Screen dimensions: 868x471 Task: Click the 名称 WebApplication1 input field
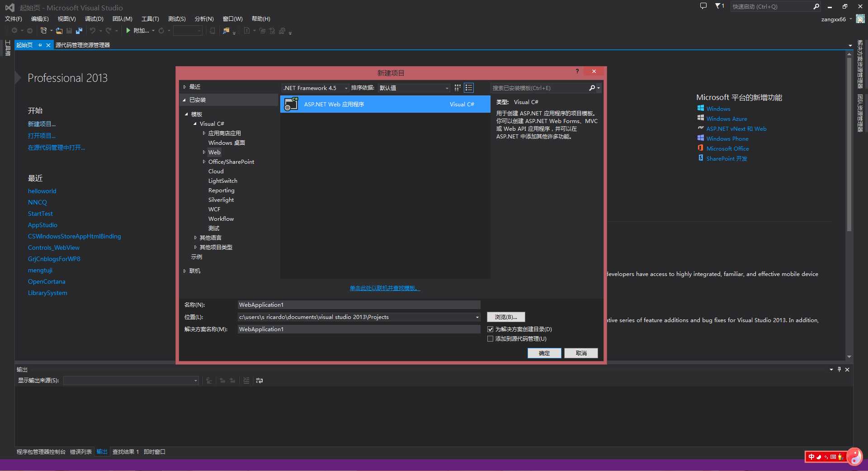(359, 305)
